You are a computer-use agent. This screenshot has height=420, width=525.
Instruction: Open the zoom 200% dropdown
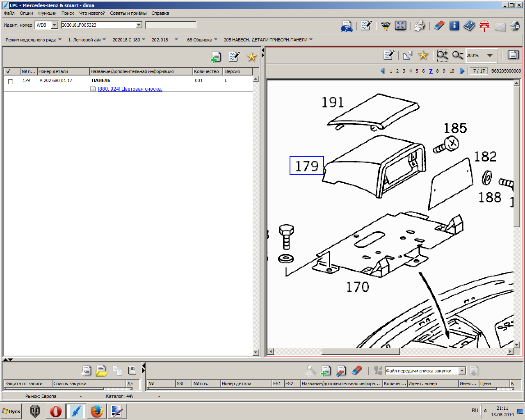pos(490,55)
